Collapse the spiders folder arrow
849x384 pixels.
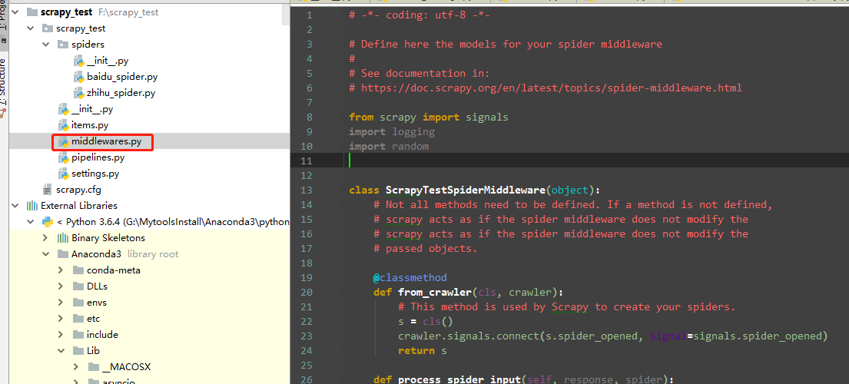pos(46,44)
